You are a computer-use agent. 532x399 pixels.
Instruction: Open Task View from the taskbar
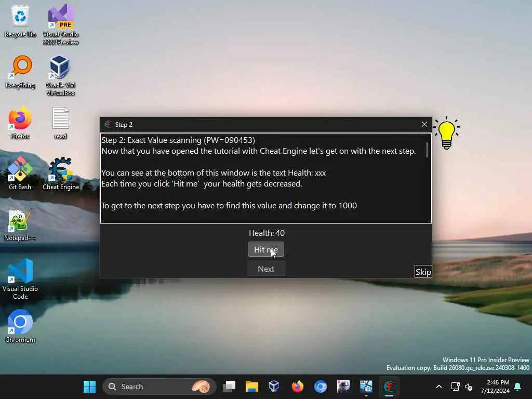point(229,387)
